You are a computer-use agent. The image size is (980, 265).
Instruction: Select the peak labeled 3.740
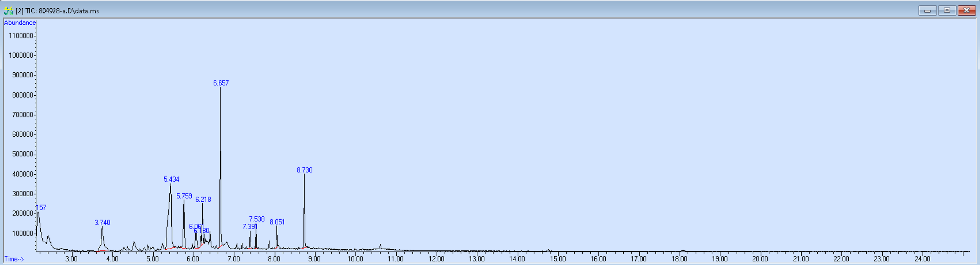tap(103, 223)
